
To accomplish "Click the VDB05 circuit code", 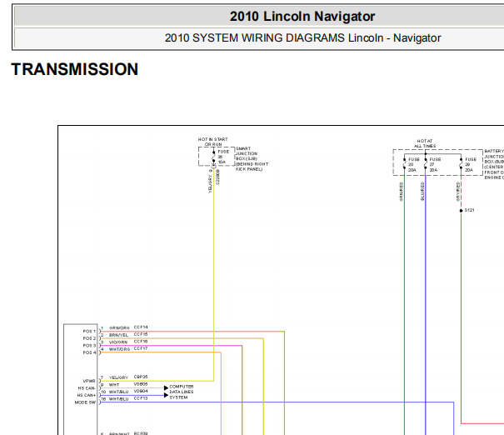I will [x=141, y=384].
